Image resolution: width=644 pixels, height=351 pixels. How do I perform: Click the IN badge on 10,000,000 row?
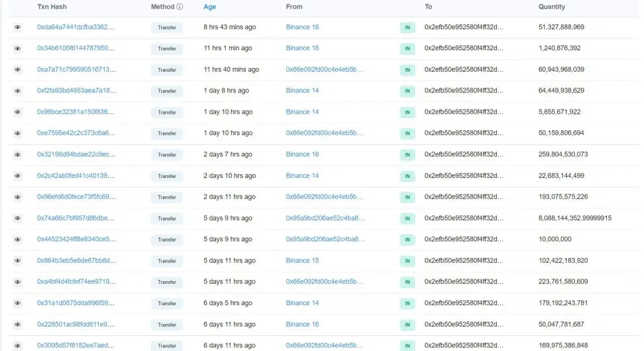coord(408,240)
